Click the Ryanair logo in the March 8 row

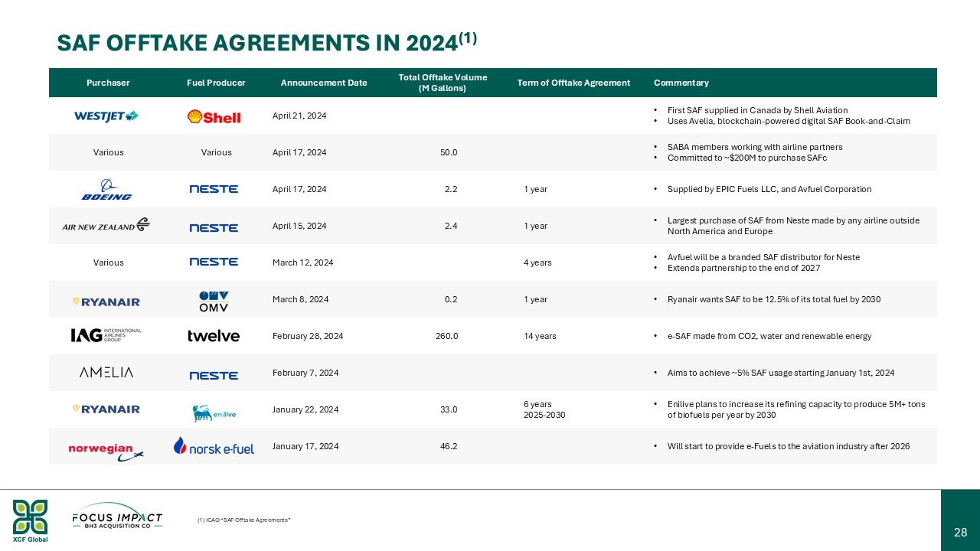coord(106,302)
